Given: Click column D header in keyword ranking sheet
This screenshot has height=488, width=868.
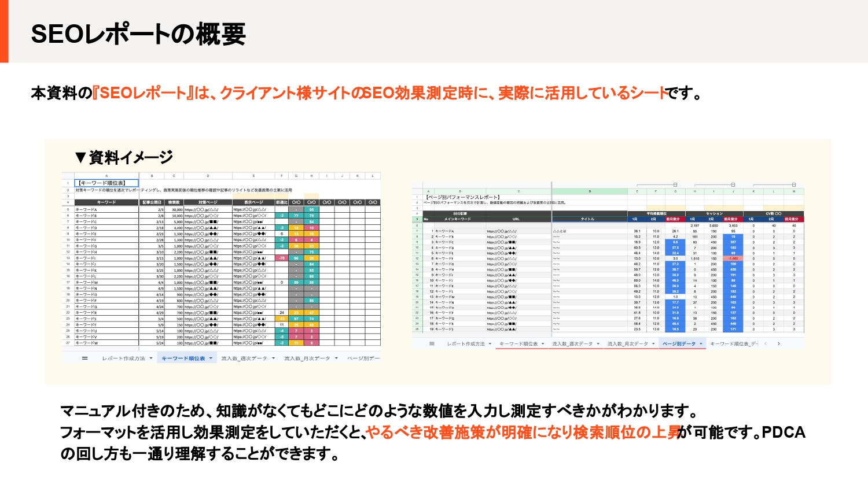Looking at the screenshot, I should pos(208,176).
